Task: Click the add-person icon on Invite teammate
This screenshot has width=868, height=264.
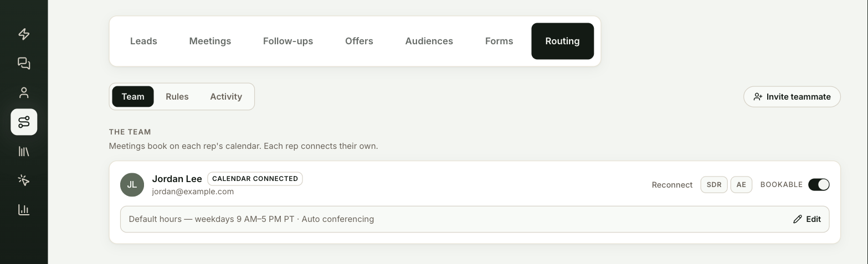Action: pyautogui.click(x=758, y=97)
